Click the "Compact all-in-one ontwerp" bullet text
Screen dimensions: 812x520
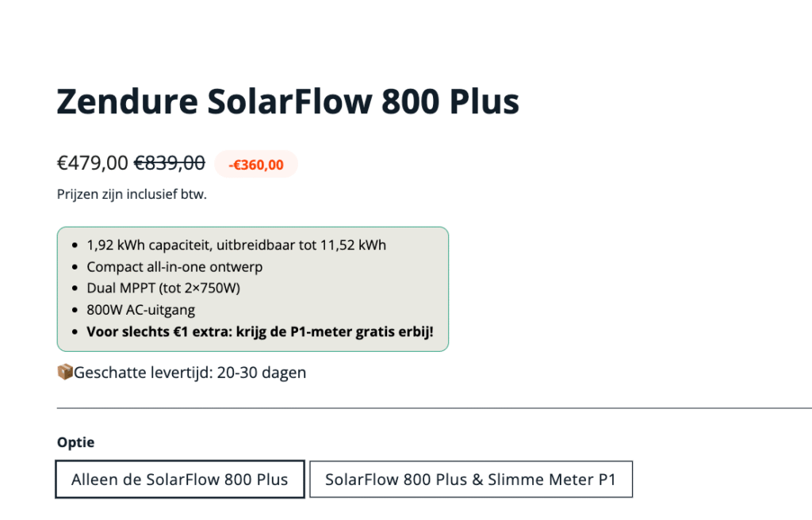174,266
